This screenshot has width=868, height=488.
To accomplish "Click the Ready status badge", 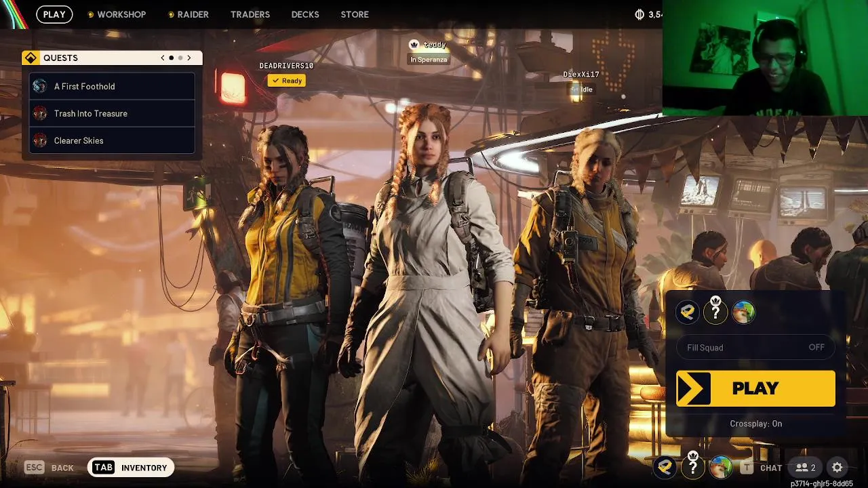I will tap(287, 81).
